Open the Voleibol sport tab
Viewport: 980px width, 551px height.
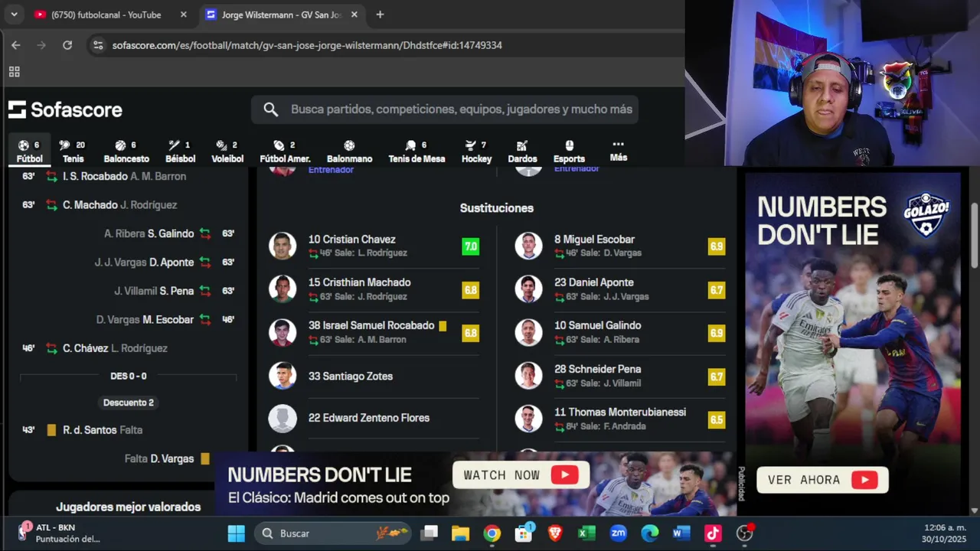click(227, 152)
